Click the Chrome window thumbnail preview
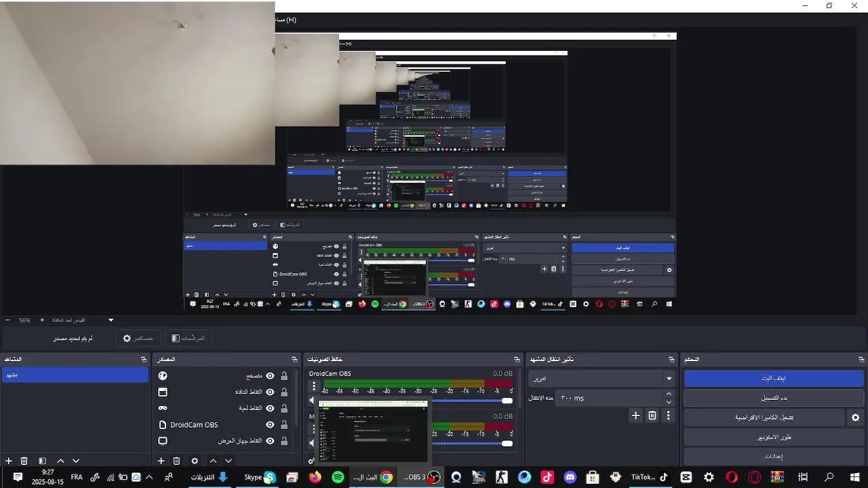 point(374,431)
